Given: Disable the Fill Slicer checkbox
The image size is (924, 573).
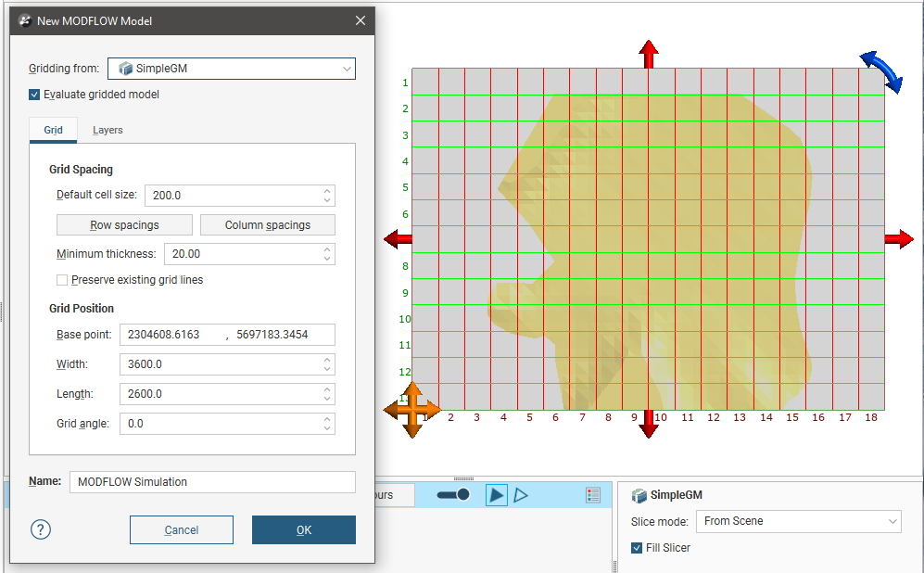Looking at the screenshot, I should 637,548.
